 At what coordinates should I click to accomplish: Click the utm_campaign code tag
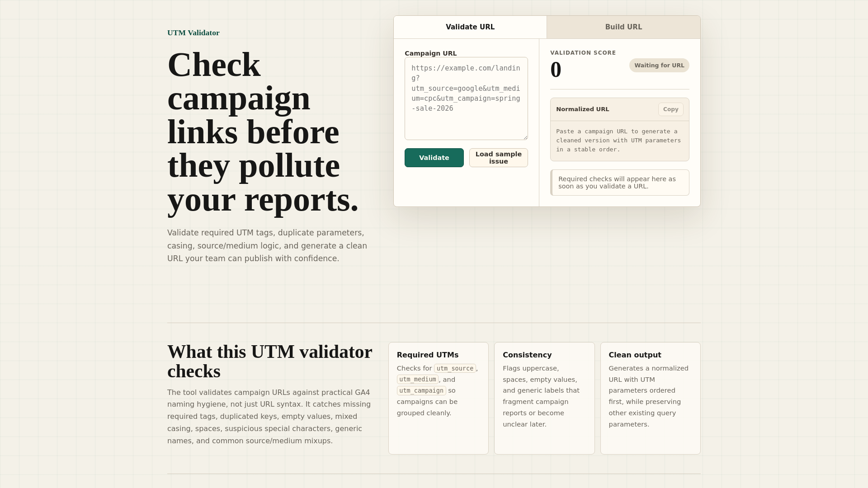pos(421,391)
